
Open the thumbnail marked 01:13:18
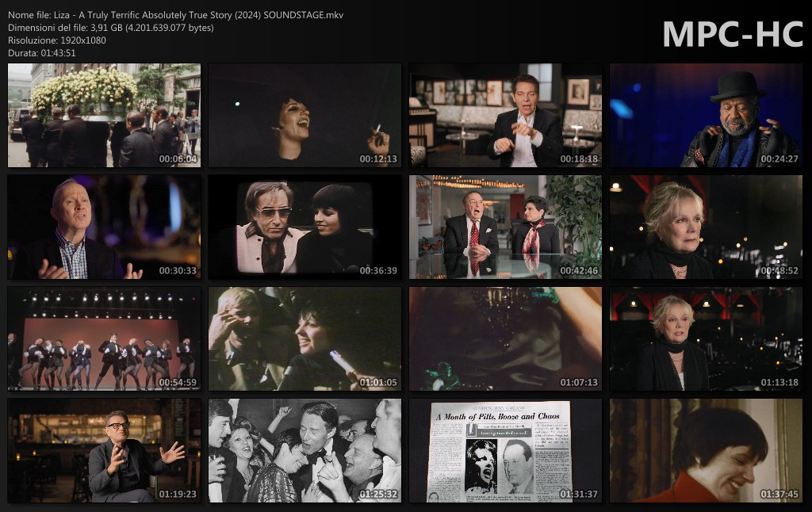pyautogui.click(x=706, y=339)
